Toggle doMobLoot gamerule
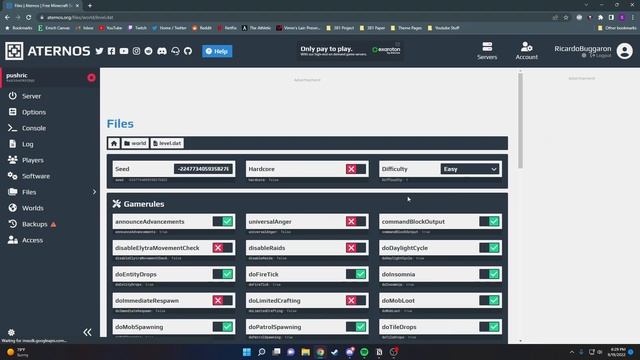Screen dimensions: 640x360 [489, 300]
